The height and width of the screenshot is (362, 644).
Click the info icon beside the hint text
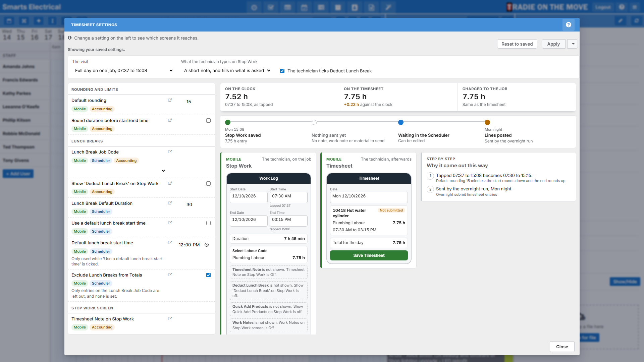click(x=70, y=38)
